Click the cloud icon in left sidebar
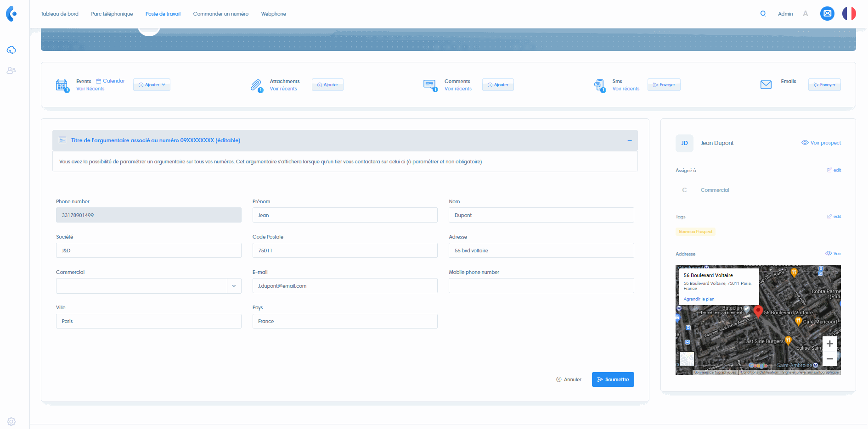Screen dimensions: 868x429 coord(11,50)
